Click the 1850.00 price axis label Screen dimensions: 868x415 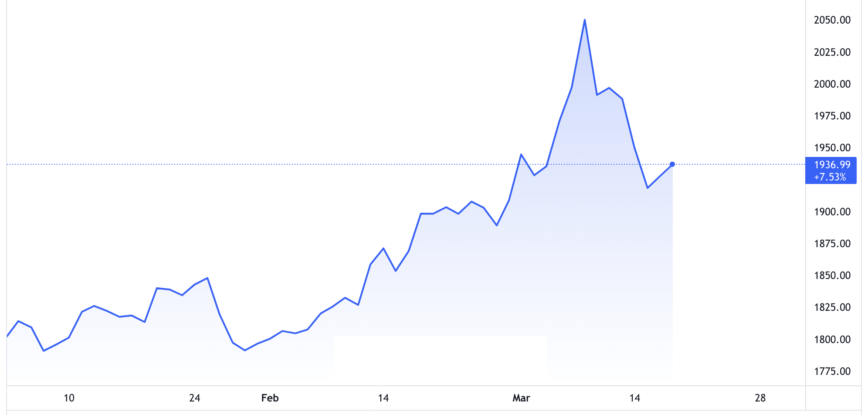(x=832, y=276)
